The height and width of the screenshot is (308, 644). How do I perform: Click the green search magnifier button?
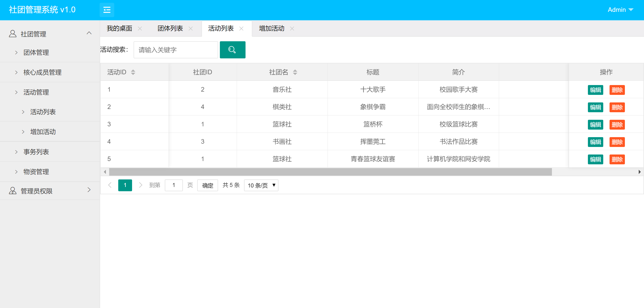point(232,50)
